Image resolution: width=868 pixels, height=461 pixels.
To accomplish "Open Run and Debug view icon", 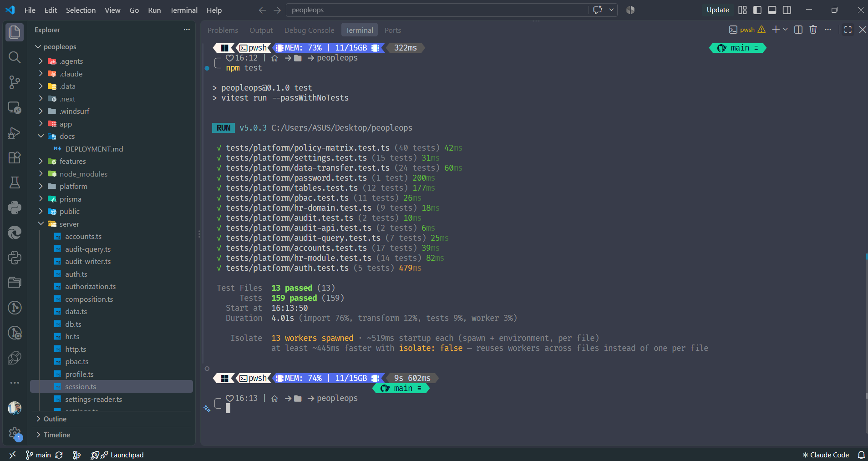I will 15,133.
